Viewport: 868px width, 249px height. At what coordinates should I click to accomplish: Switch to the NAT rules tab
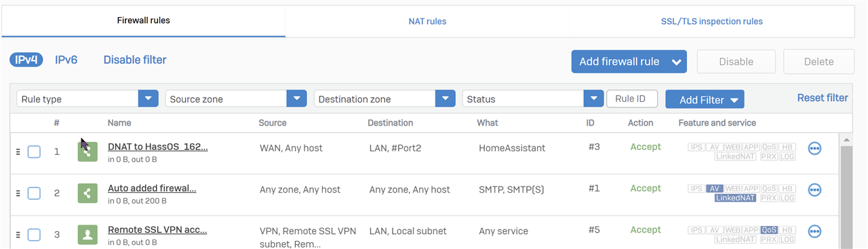pyautogui.click(x=427, y=22)
